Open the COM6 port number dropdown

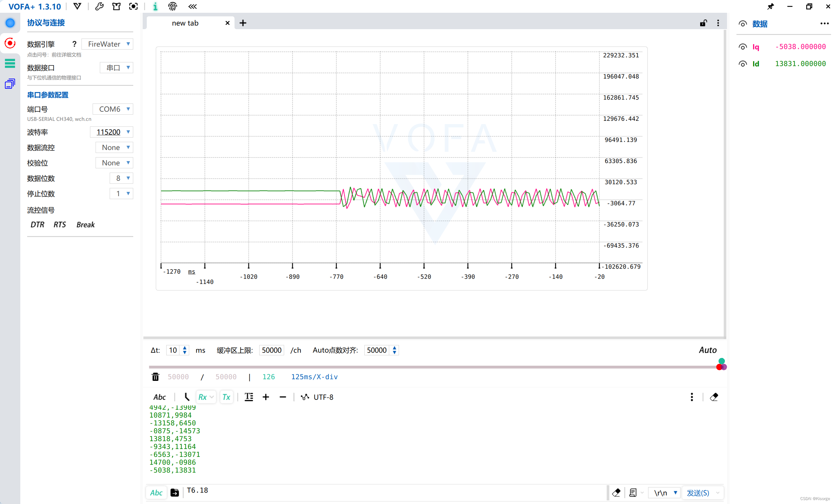pos(113,109)
